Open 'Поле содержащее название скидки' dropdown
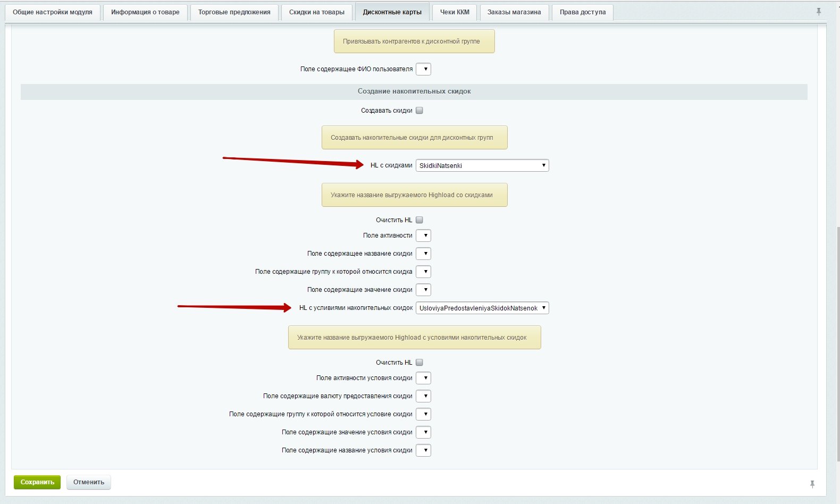This screenshot has width=840, height=504. tap(423, 254)
